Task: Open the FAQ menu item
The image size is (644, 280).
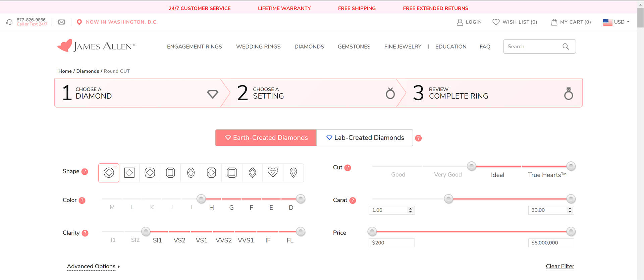Action: click(485, 47)
